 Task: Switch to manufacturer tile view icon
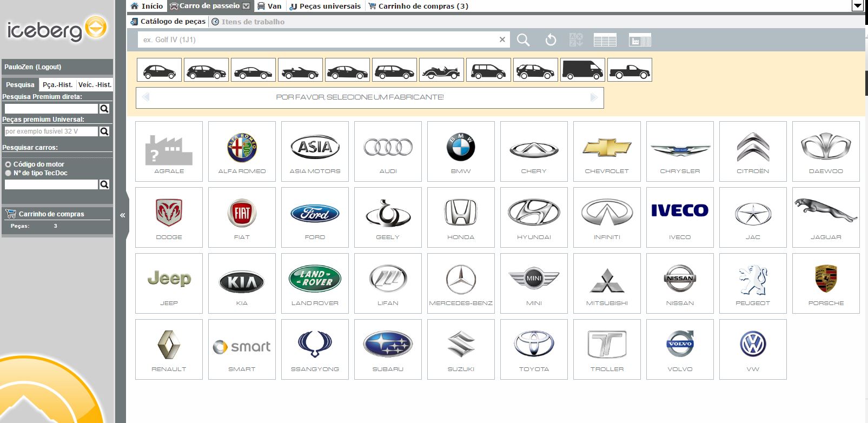click(x=640, y=40)
